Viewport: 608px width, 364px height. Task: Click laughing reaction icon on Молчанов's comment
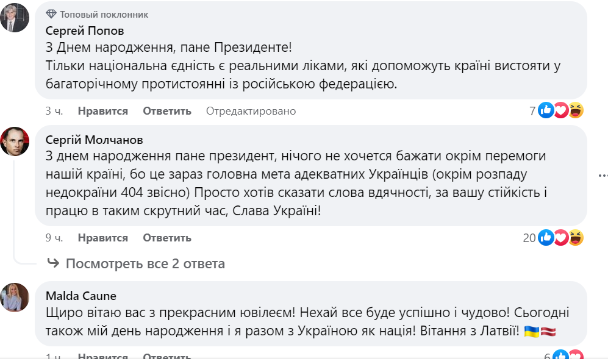pyautogui.click(x=576, y=237)
